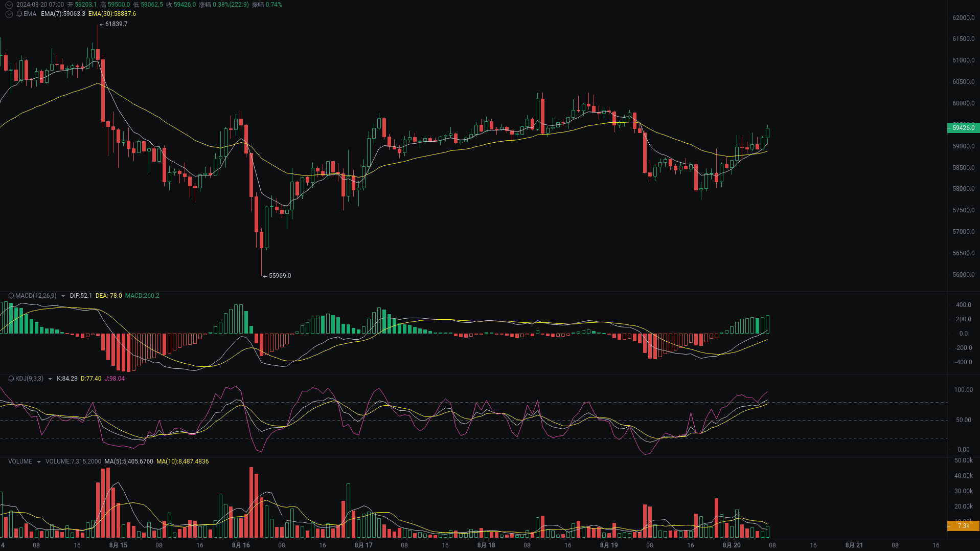Click the MACD(12,26,9) indicator label

[36, 296]
